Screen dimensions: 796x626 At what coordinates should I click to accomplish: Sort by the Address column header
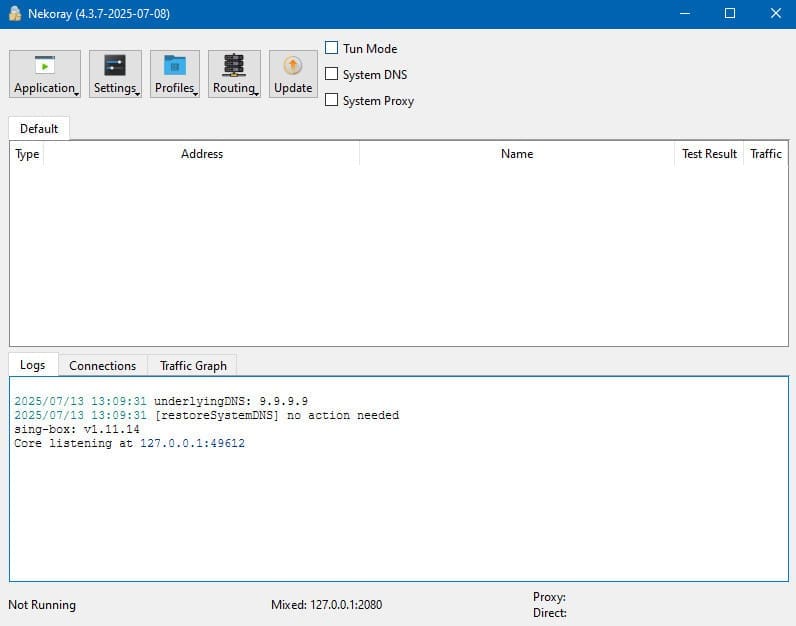pos(202,154)
